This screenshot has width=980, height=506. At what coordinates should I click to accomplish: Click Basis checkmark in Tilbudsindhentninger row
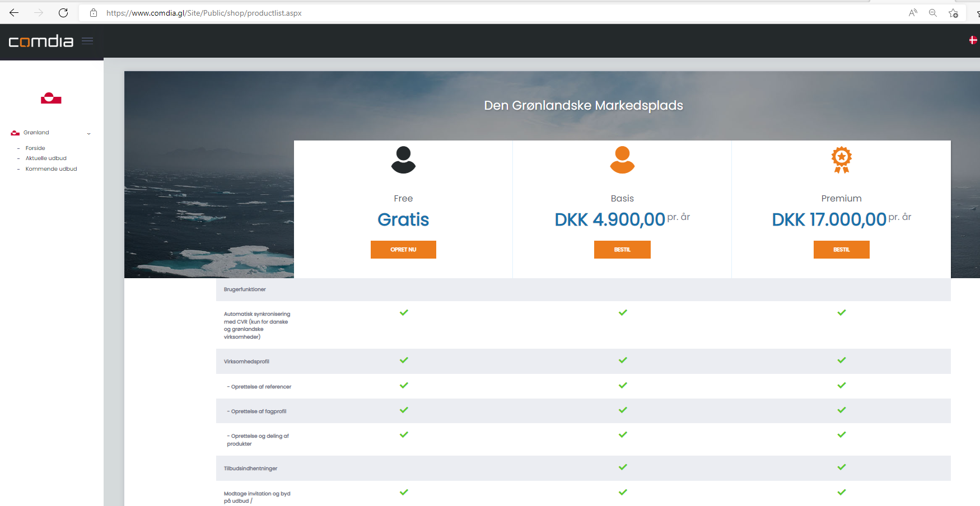pyautogui.click(x=623, y=467)
